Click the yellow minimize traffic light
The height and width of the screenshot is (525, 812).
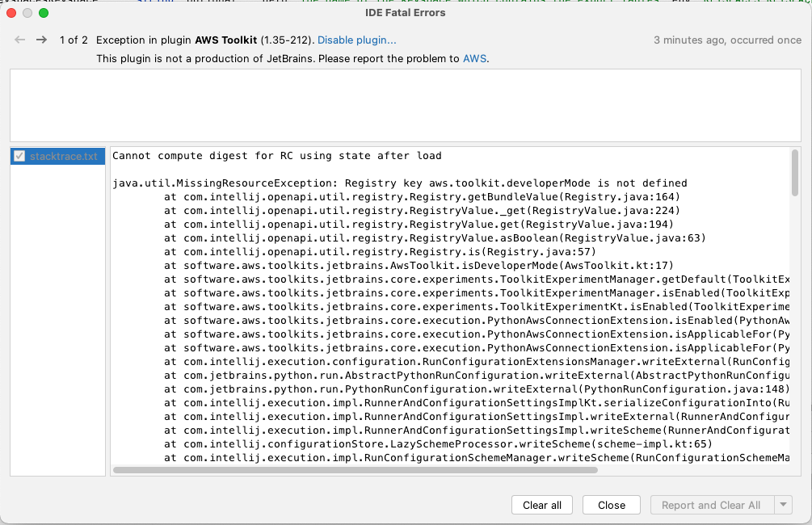click(29, 13)
